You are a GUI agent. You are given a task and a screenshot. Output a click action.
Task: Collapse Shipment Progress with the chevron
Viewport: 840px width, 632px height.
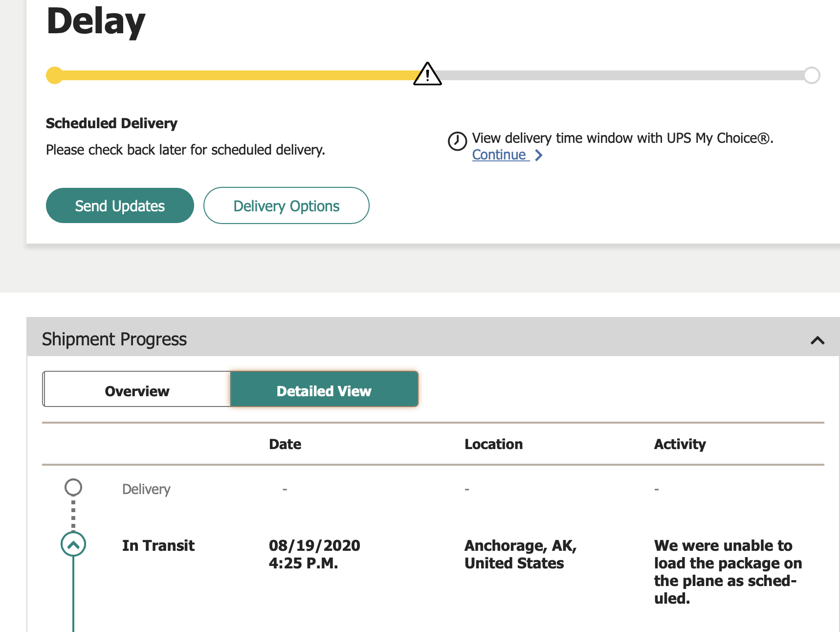coord(818,340)
